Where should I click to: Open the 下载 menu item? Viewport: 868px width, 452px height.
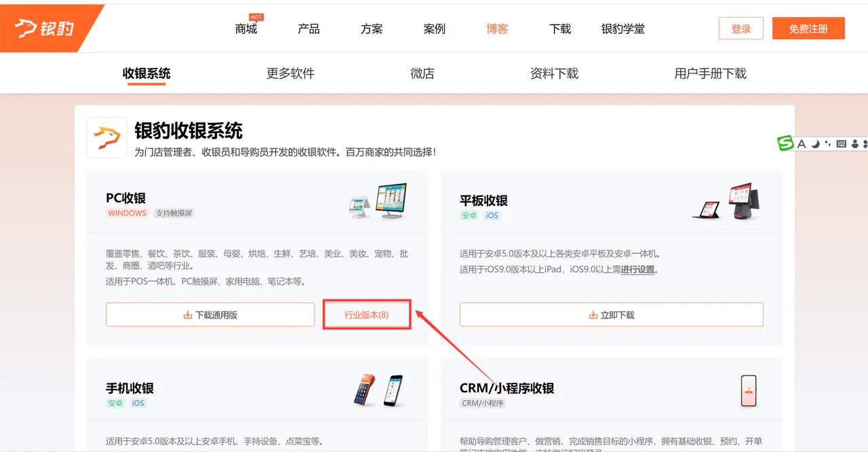pyautogui.click(x=560, y=29)
